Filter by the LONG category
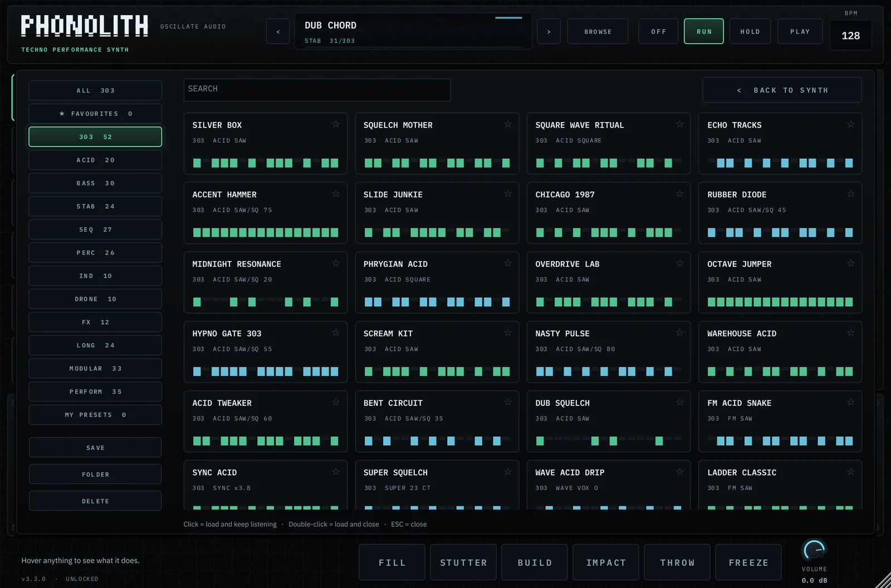Screen dimensions: 891x588 [95, 345]
